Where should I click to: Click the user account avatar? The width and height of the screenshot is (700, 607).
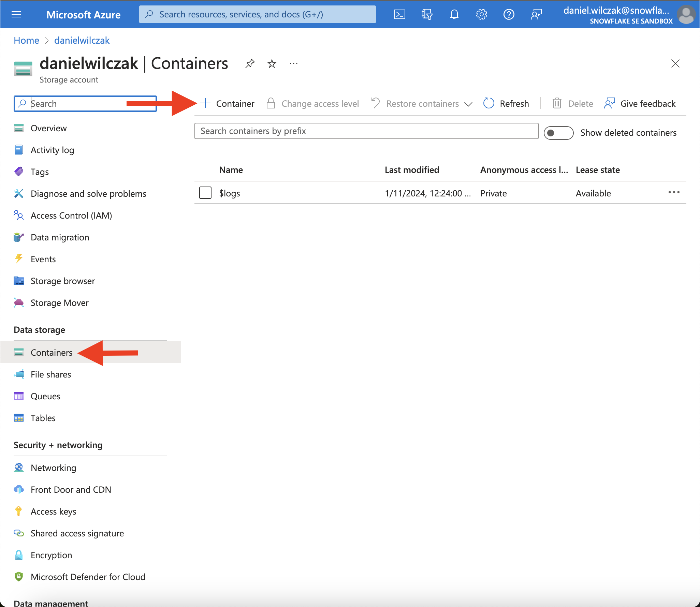point(686,14)
